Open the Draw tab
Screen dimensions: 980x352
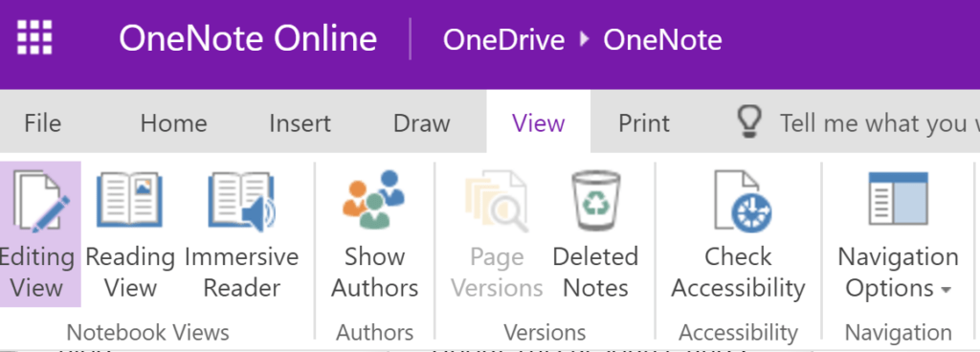(x=422, y=123)
